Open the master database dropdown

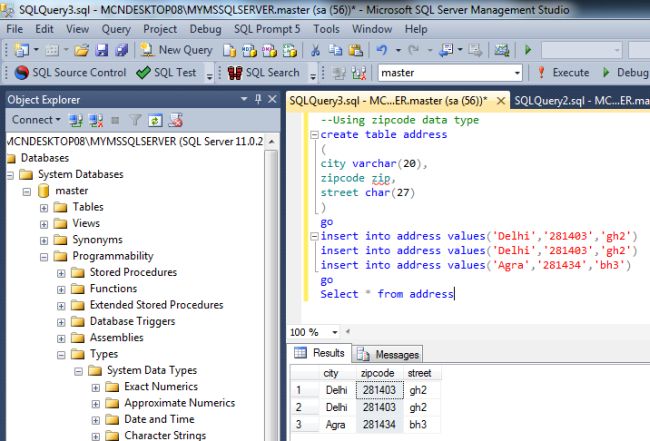(516, 73)
